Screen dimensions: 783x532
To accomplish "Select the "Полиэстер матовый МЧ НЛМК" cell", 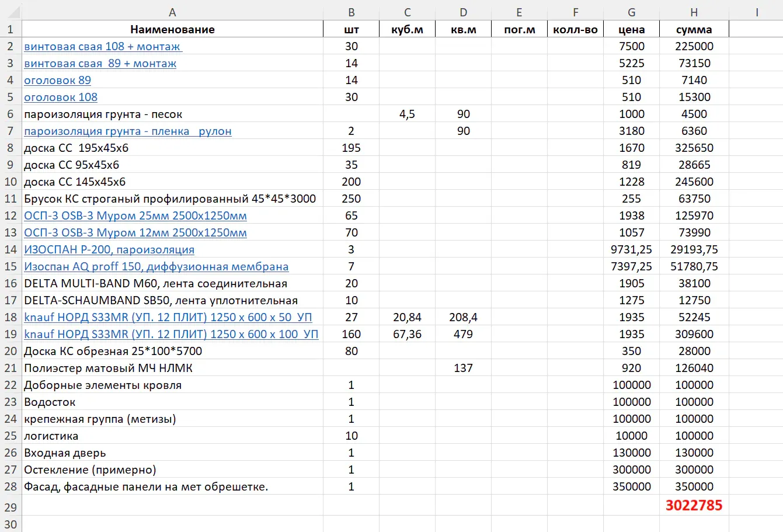I will pyautogui.click(x=172, y=368).
